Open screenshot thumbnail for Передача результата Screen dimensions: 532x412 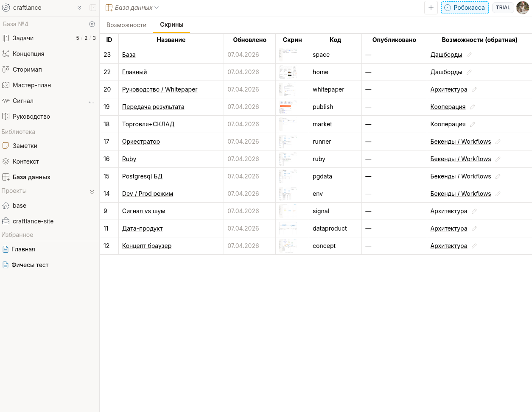pos(288,107)
